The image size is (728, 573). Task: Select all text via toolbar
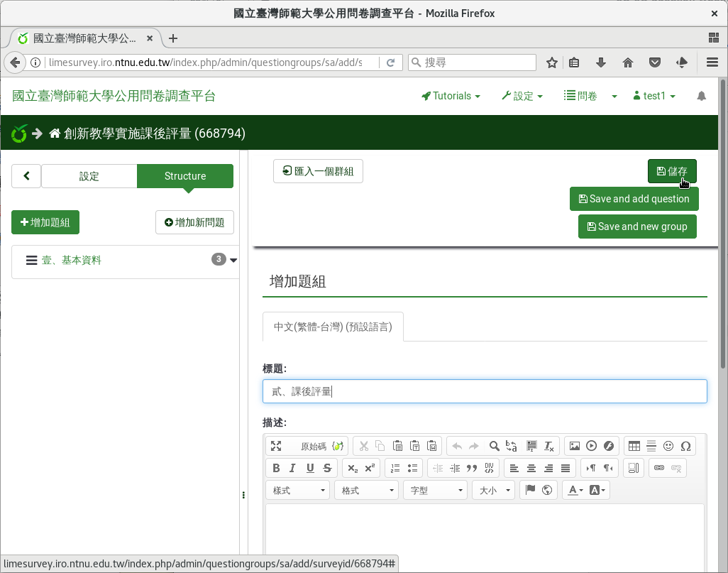(531, 446)
